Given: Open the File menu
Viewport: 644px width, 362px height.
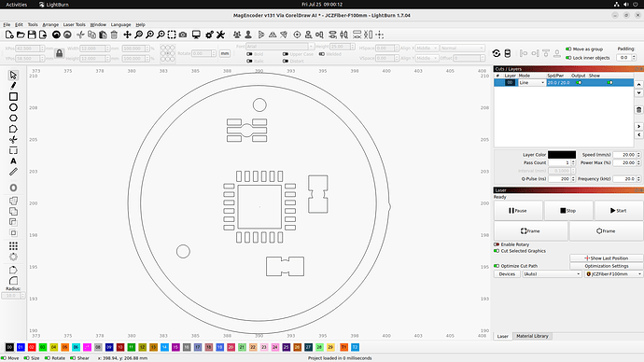Looking at the screenshot, I should 7,24.
